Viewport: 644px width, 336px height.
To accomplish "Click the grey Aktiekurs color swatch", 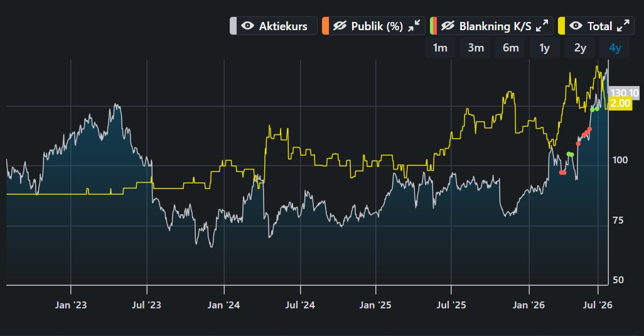I will pyautogui.click(x=233, y=26).
